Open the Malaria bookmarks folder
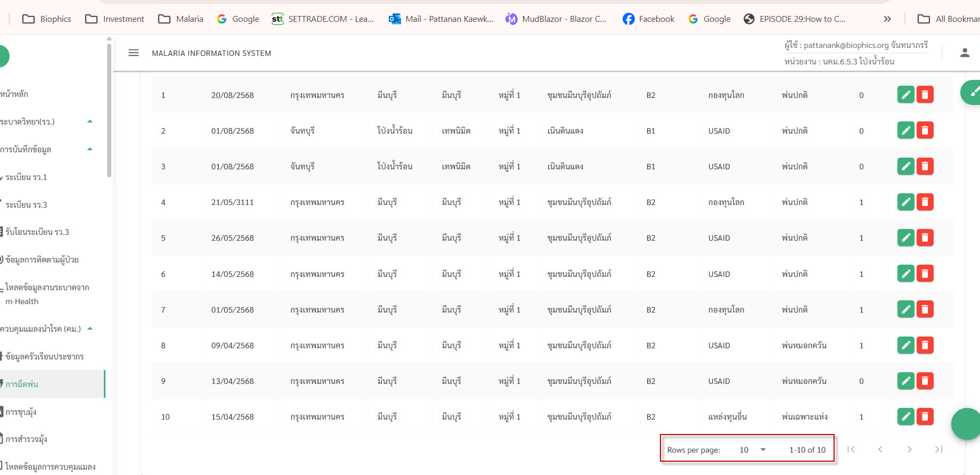This screenshot has width=980, height=475. 181,19
